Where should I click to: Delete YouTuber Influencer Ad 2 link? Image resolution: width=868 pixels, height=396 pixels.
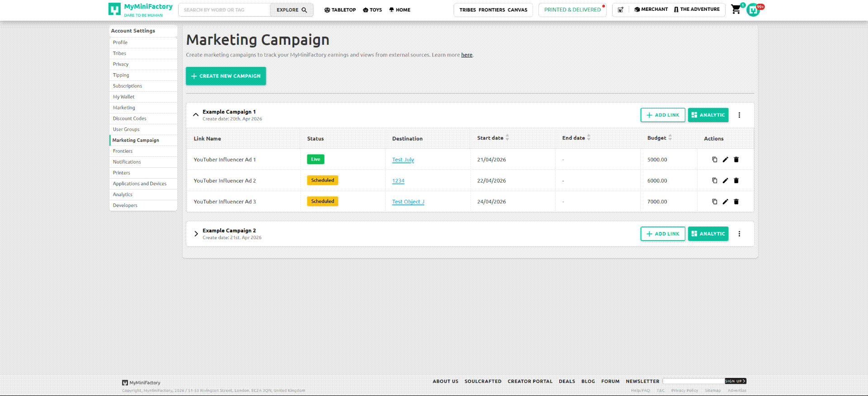[736, 180]
